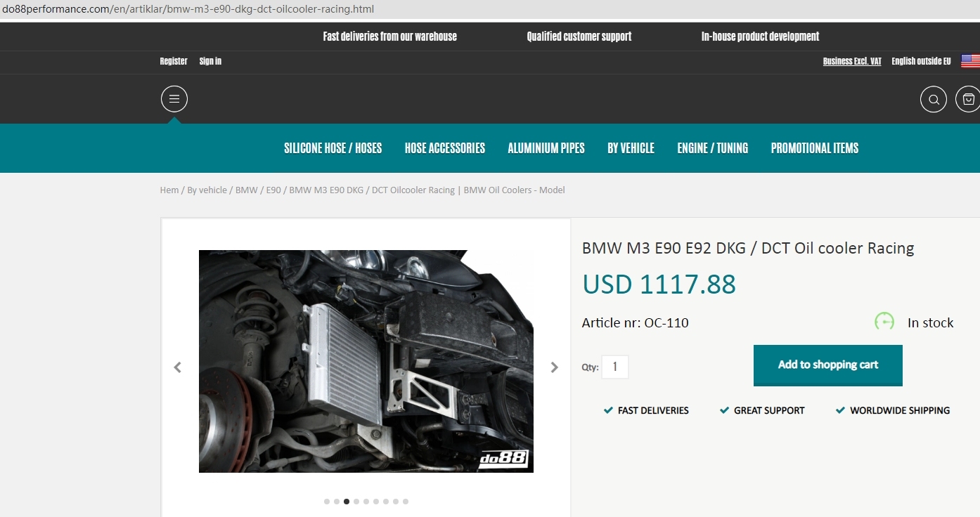980x517 pixels.
Task: Click inside the Qty input field
Action: tap(614, 367)
